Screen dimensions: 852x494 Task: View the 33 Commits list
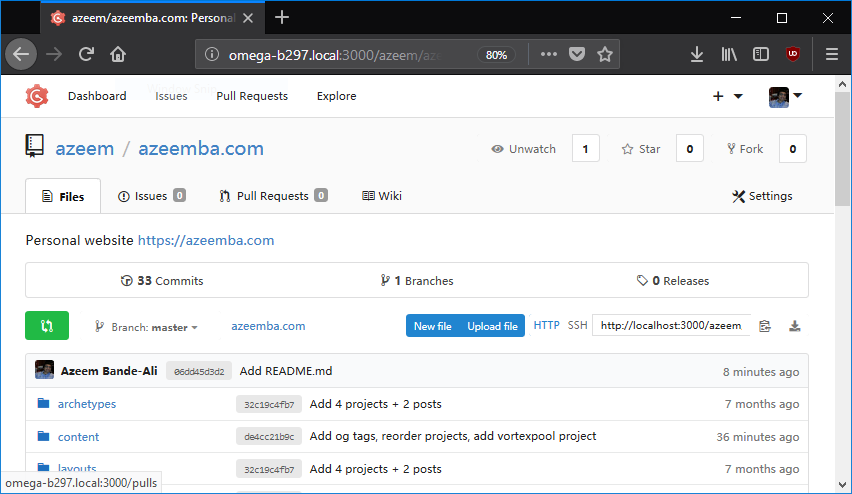pos(162,280)
